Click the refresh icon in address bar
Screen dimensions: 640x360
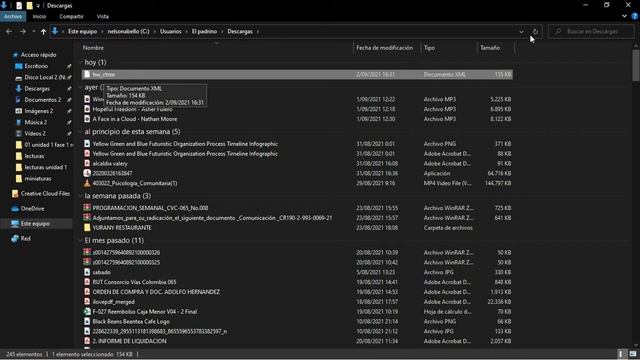535,31
